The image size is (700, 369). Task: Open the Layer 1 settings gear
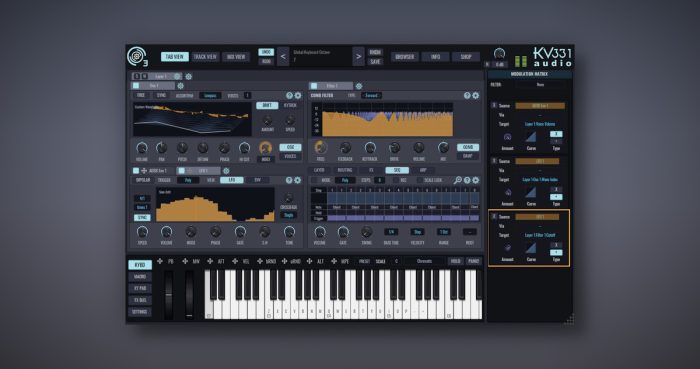188,77
